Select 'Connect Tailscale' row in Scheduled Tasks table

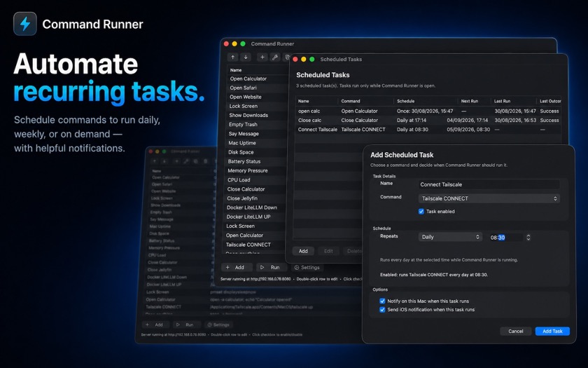coord(428,130)
